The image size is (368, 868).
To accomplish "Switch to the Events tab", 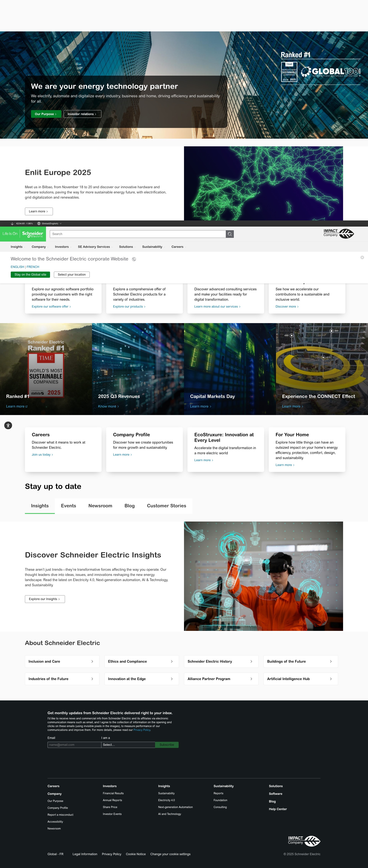I will click(68, 506).
